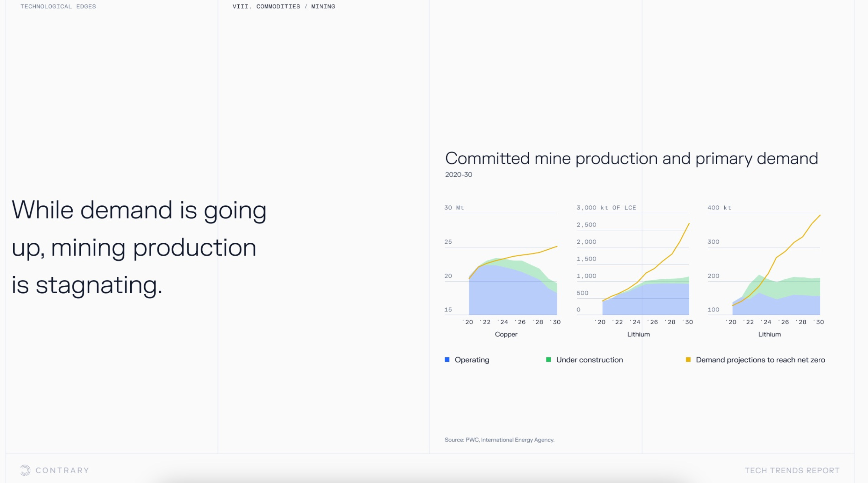Click the 2020-30 subtitle
This screenshot has height=483, width=868.
coord(458,175)
